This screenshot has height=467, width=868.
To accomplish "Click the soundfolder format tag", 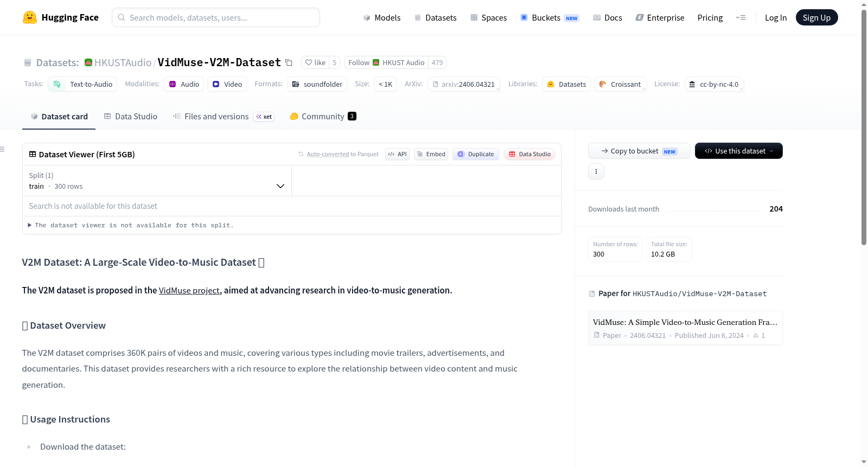I will coord(317,84).
